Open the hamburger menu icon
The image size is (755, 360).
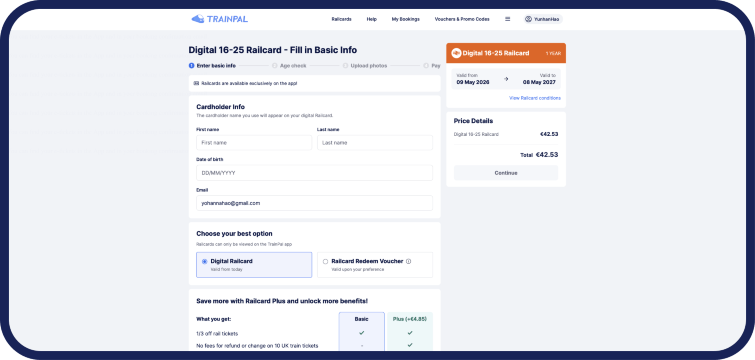pos(508,19)
